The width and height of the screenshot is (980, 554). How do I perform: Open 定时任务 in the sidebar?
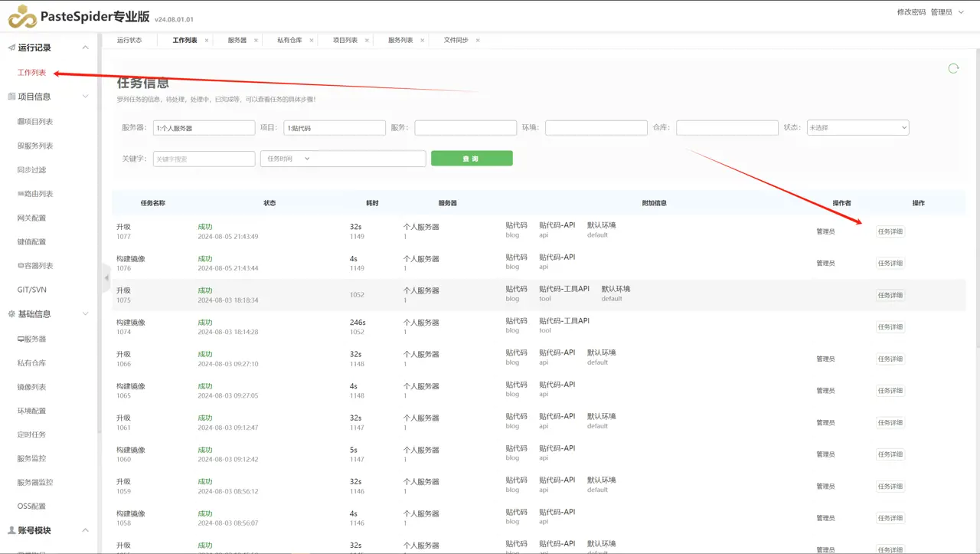click(32, 434)
